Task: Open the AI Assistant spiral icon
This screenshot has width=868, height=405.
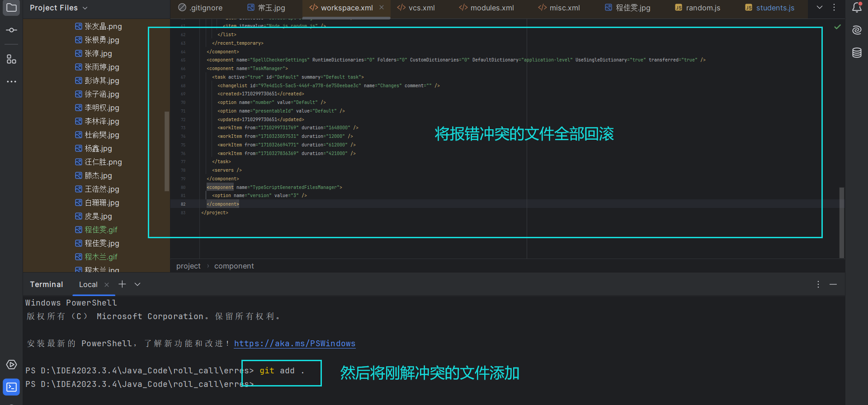Action: (857, 30)
